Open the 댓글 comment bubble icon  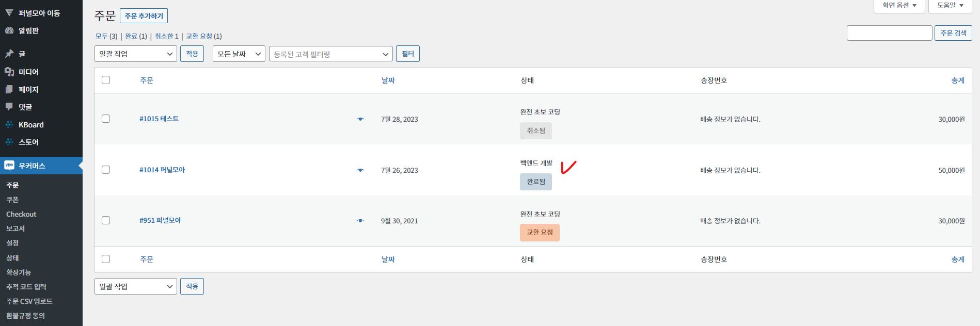point(9,107)
